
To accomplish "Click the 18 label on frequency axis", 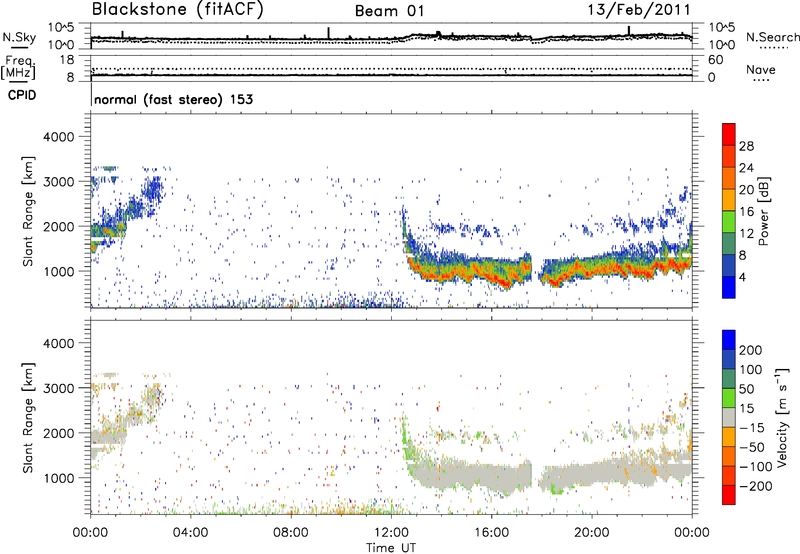I will (x=67, y=60).
